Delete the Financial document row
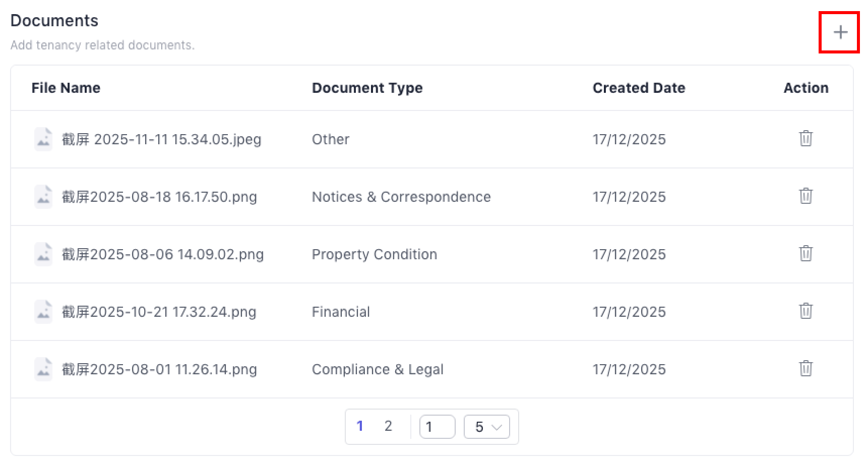 point(805,311)
